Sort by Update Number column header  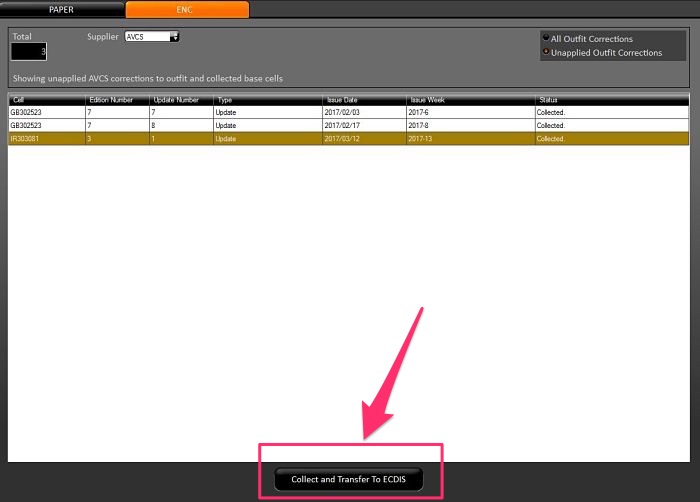click(x=180, y=100)
